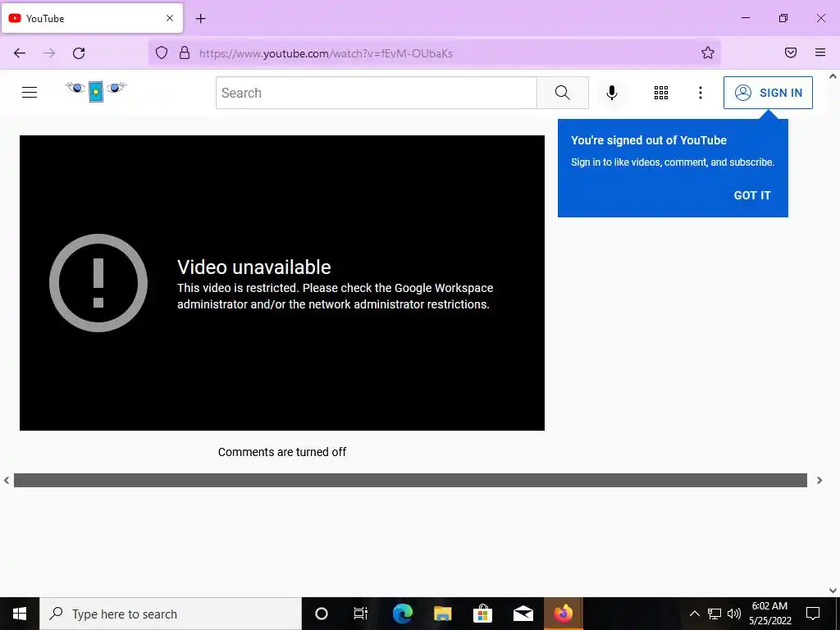Bookmark this page with star icon

708,52
